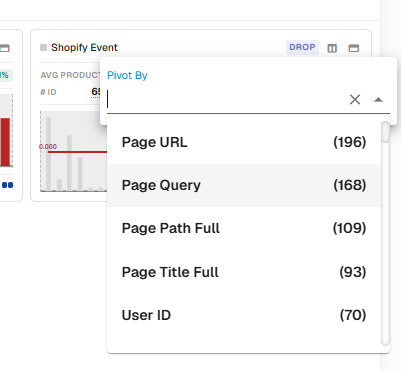Screen dimensions: 401x371
Task: Click the dropdown list scrollbar thumb
Action: coord(386,132)
